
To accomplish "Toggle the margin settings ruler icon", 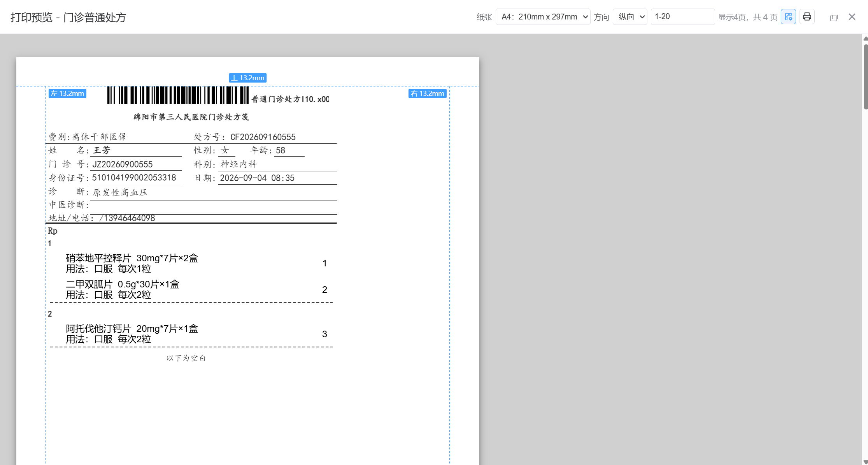I will click(788, 17).
